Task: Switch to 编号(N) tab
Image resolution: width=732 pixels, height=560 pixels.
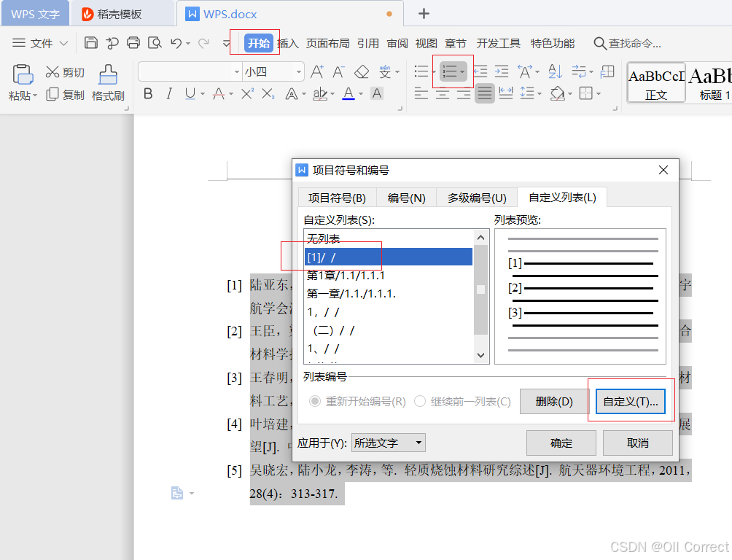Action: 406,198
